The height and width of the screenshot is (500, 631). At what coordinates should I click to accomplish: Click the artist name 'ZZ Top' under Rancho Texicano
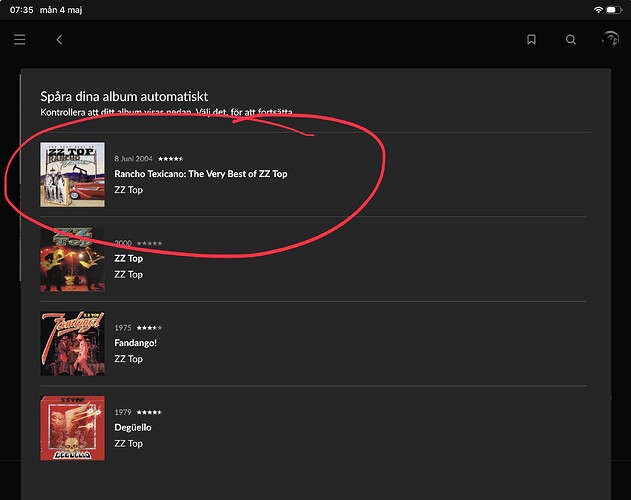pyautogui.click(x=128, y=190)
